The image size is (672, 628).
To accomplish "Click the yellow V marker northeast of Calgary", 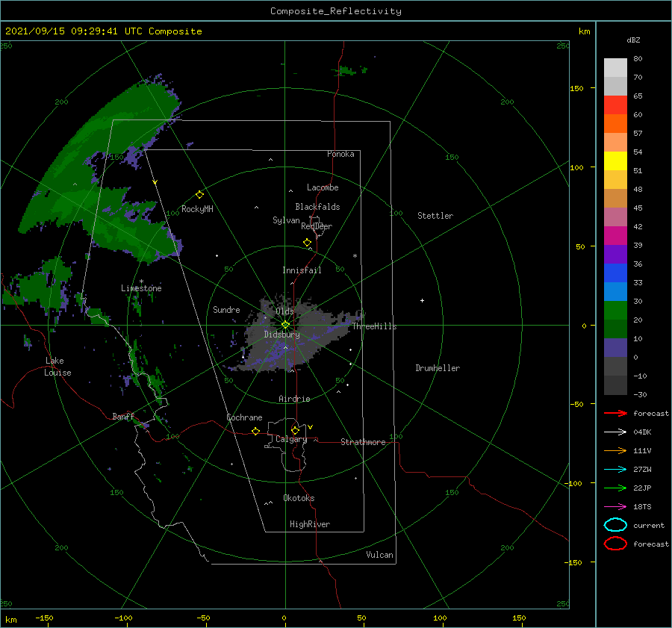I will [x=311, y=427].
